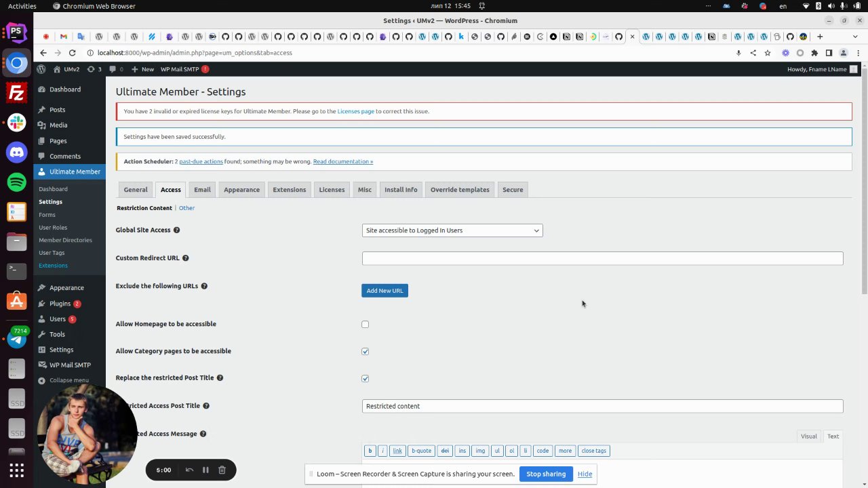Open User Roles submenu item
Viewport: 868px width, 488px height.
click(53, 228)
